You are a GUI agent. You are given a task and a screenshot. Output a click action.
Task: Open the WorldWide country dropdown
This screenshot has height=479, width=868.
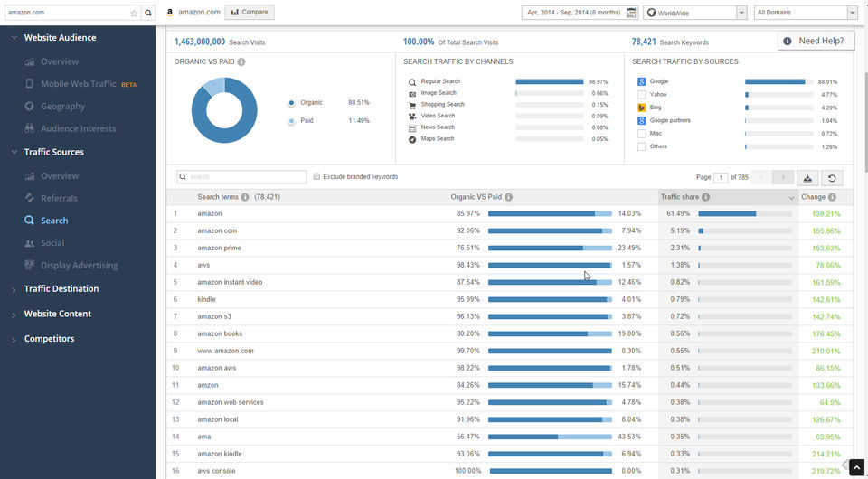695,13
